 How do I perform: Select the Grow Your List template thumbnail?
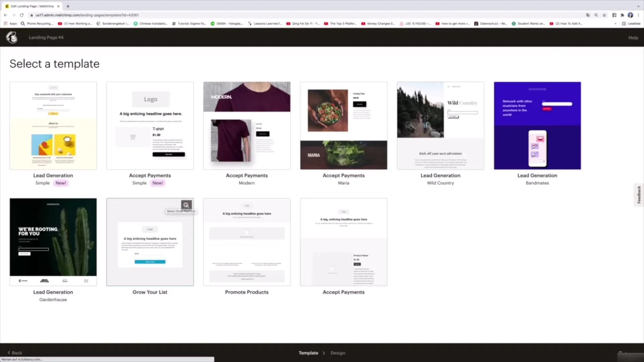[150, 242]
